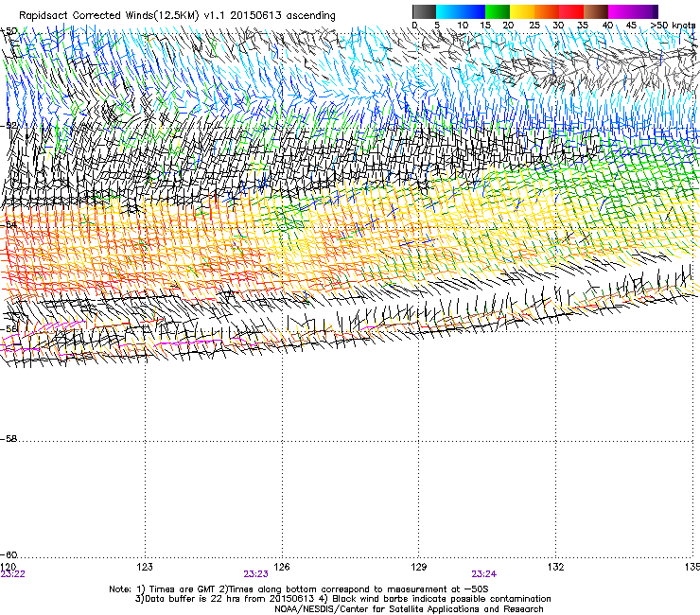
Task: Click the '15' legend scale number
Action: tap(485, 26)
